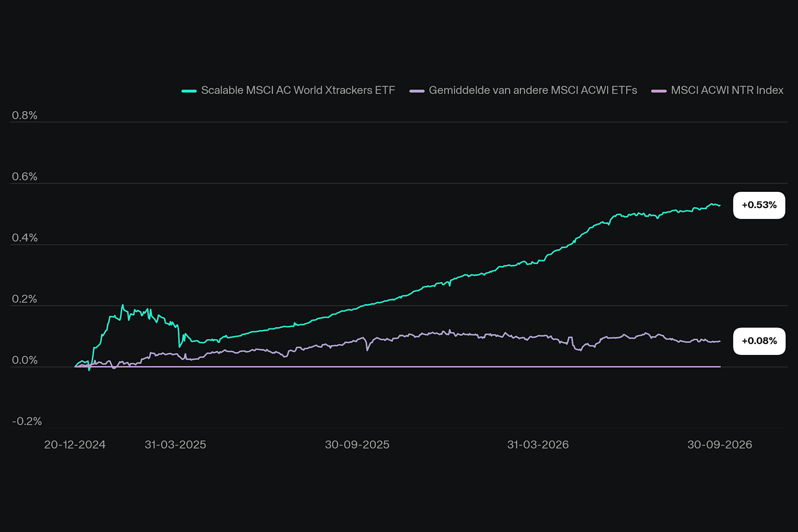Select the +0.53% end value badge
This screenshot has width=798, height=532.
(759, 205)
